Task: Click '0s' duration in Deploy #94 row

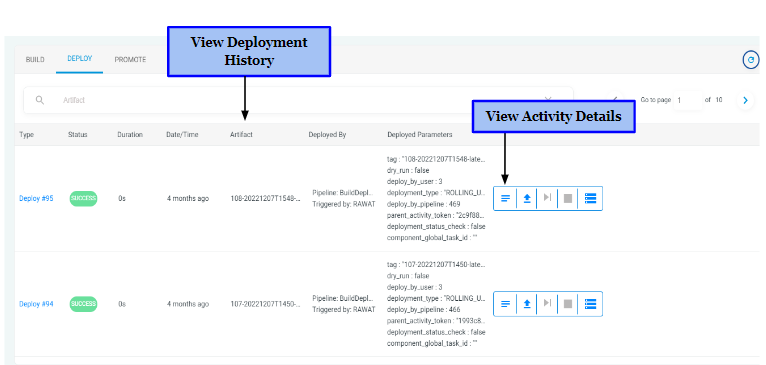Action: coord(122,304)
